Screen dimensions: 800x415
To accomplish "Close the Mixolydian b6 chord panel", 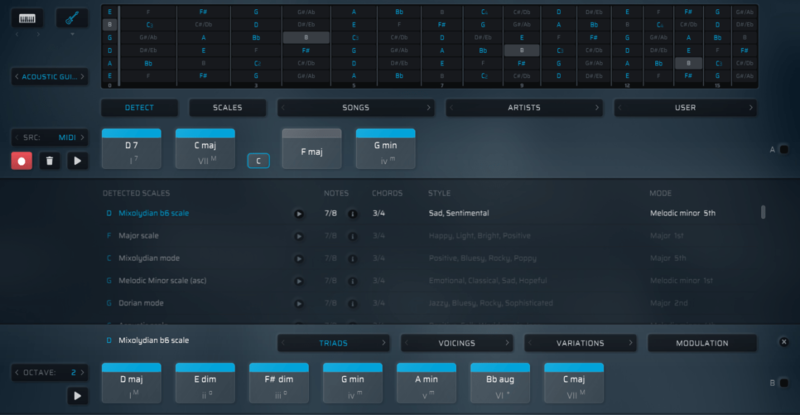I will point(784,342).
